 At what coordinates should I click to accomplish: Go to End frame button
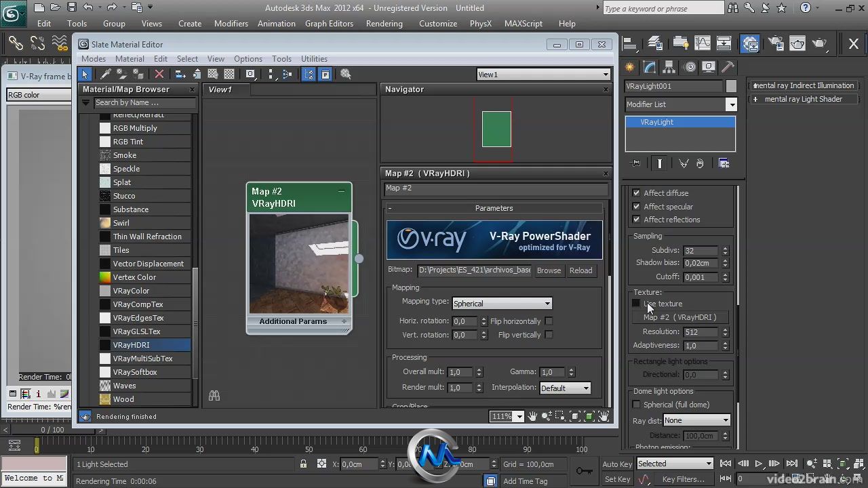(x=791, y=464)
